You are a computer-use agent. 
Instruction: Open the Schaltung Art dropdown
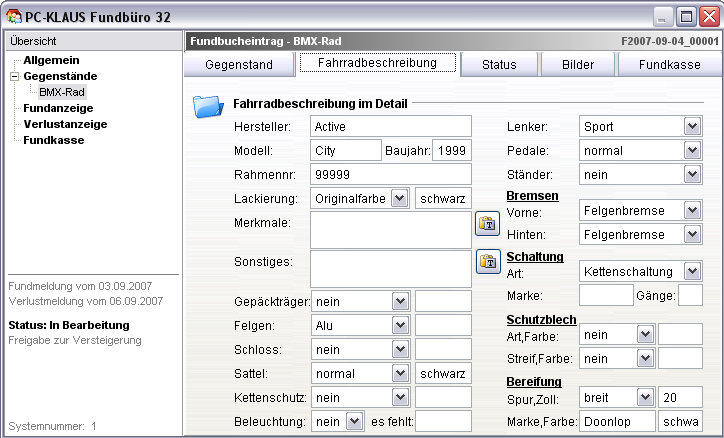coord(692,271)
